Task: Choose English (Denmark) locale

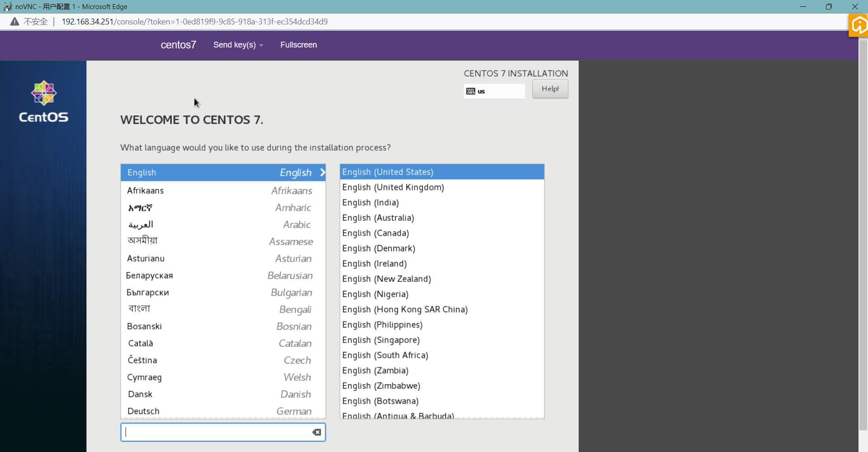Action: click(442, 248)
